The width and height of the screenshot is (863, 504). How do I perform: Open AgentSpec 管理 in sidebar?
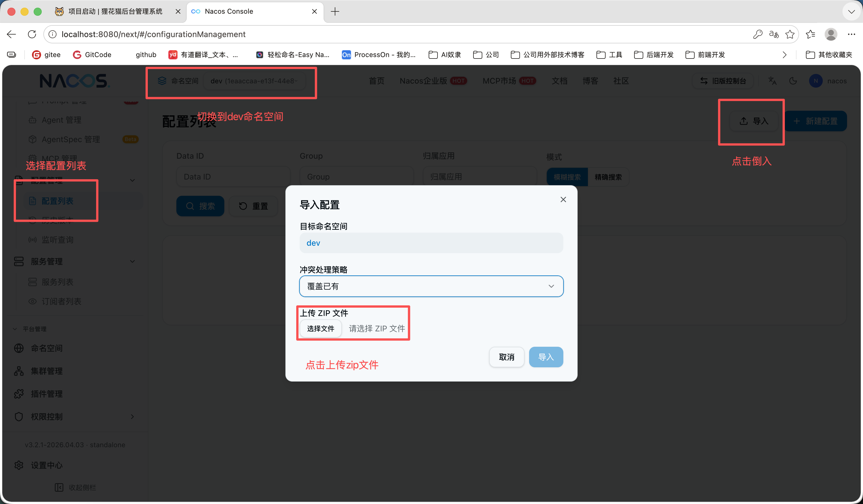tap(70, 139)
